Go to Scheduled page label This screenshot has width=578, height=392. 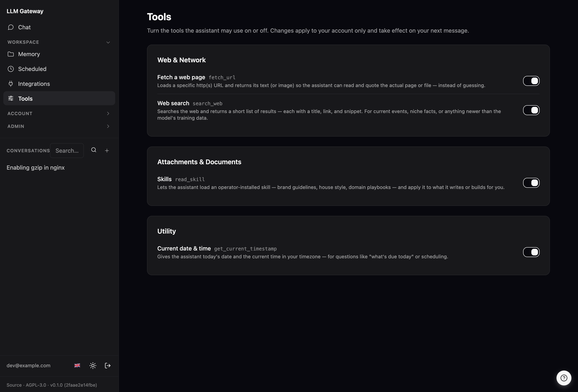click(x=32, y=69)
